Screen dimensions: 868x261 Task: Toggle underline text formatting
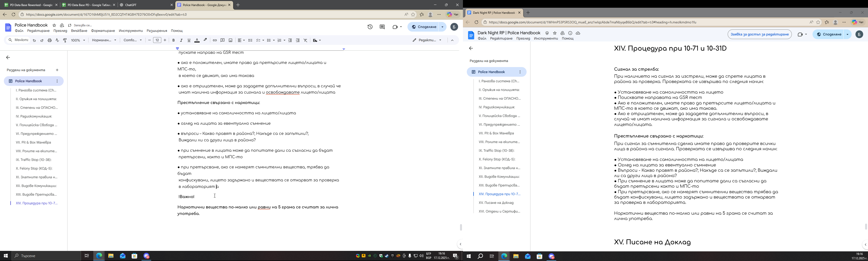[x=189, y=41]
